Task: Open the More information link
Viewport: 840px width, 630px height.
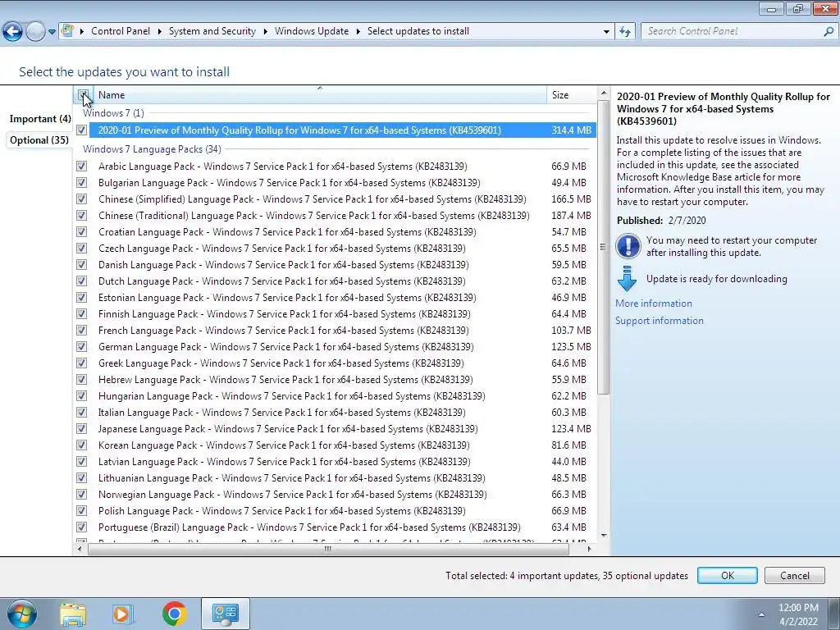Action: (654, 304)
